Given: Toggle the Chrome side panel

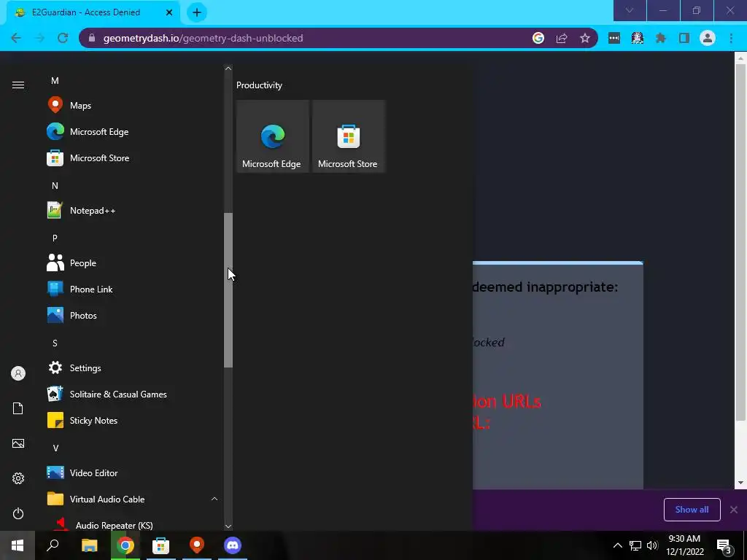Looking at the screenshot, I should point(684,38).
